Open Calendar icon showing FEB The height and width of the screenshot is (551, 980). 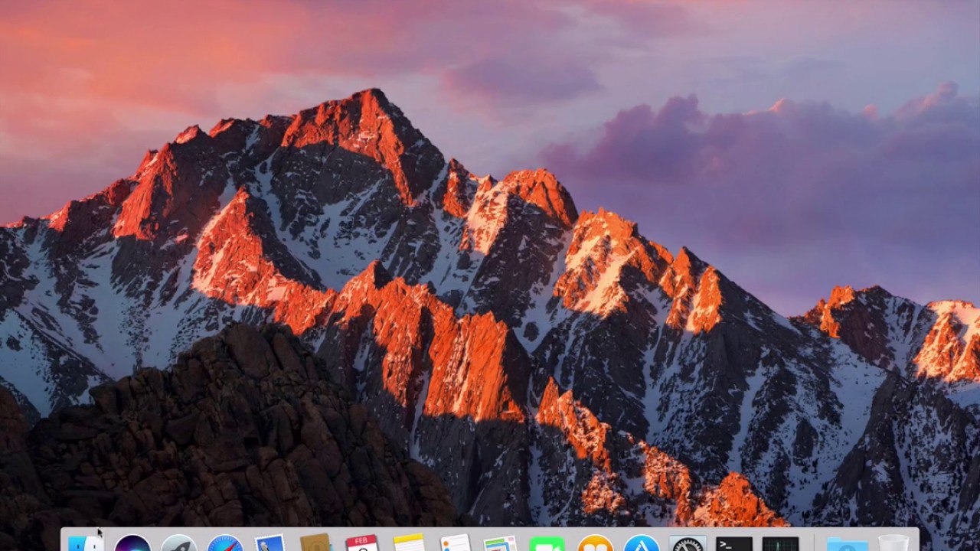pos(361,543)
